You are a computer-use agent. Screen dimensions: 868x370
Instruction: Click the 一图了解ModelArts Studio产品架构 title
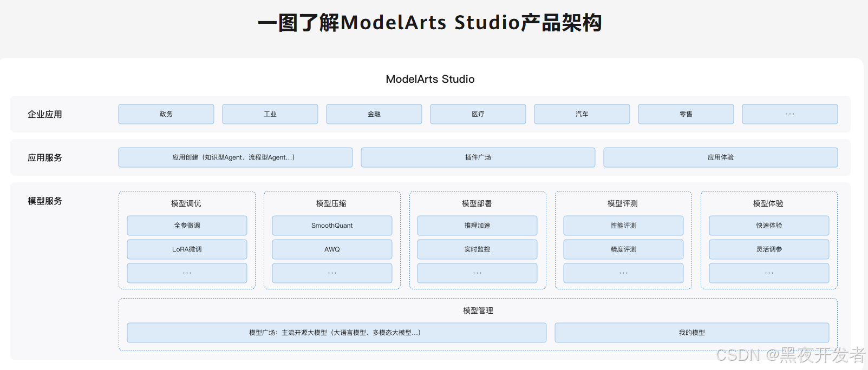pos(430,23)
